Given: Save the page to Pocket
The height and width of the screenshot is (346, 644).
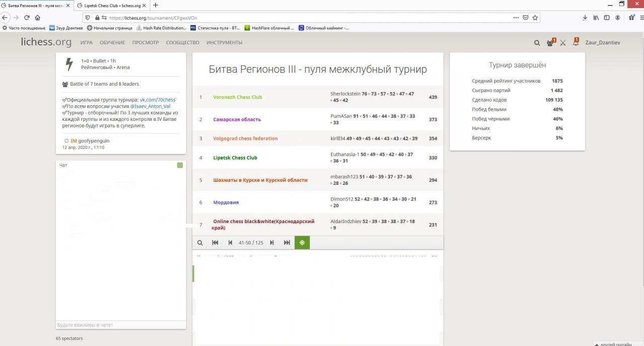Looking at the screenshot, I should point(525,18).
